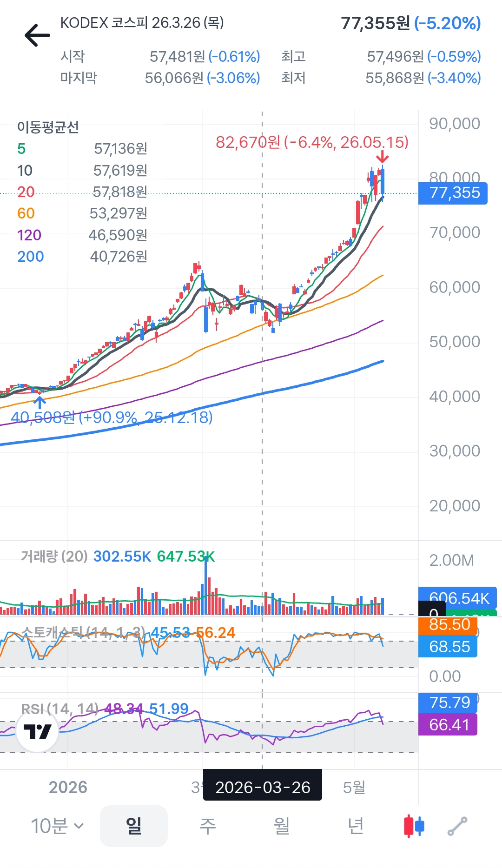Select the 120-day moving average 46,590원
Viewport: 502px width, 868px height.
click(82, 235)
